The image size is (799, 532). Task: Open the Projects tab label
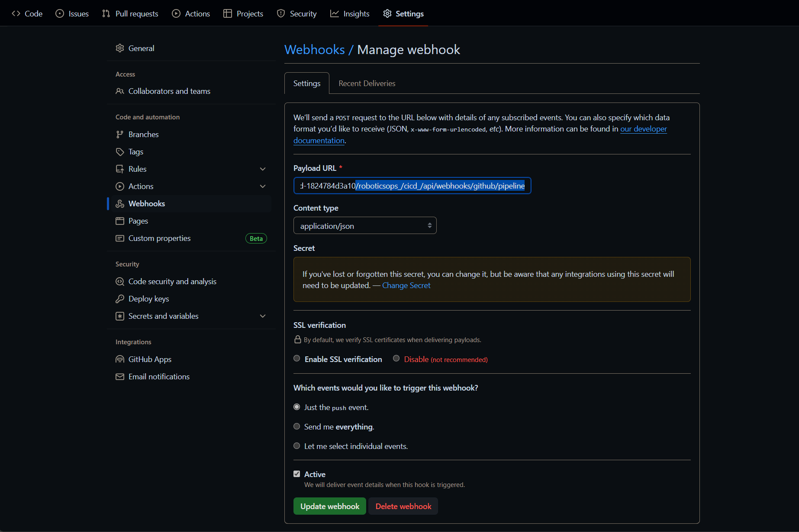(250, 14)
